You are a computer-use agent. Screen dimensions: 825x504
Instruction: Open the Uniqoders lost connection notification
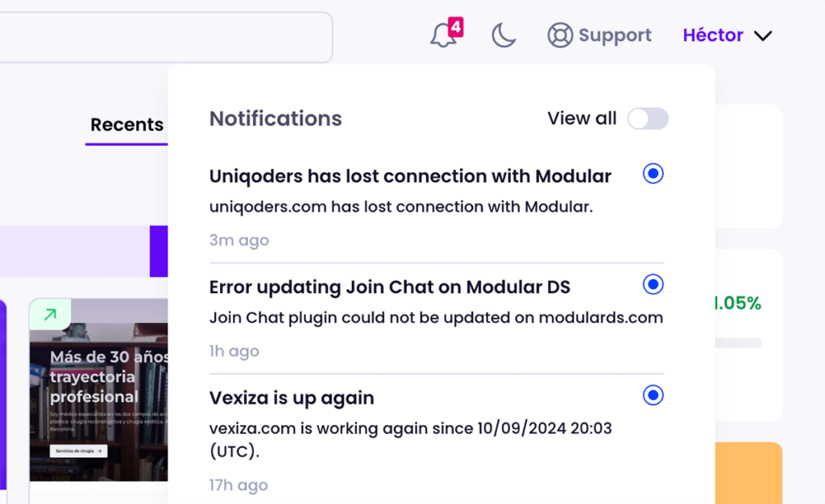[x=410, y=176]
